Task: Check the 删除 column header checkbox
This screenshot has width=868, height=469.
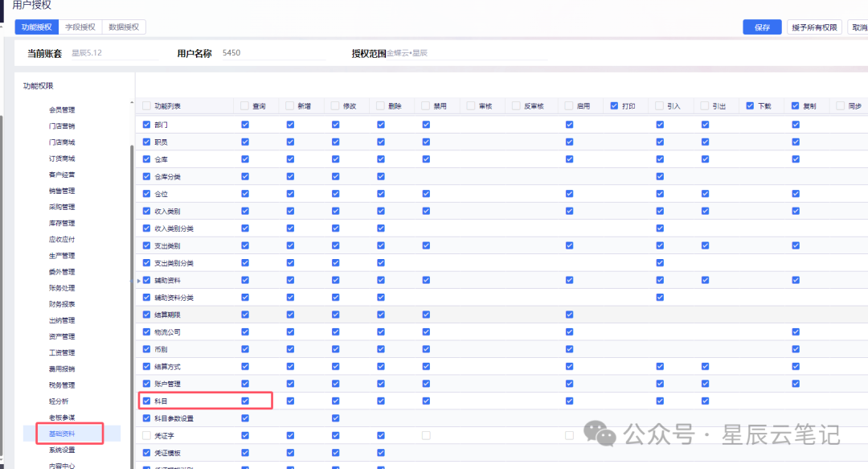Action: pos(381,106)
